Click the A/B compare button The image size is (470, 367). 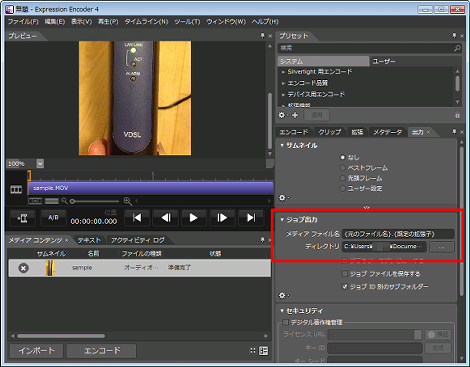tap(53, 218)
